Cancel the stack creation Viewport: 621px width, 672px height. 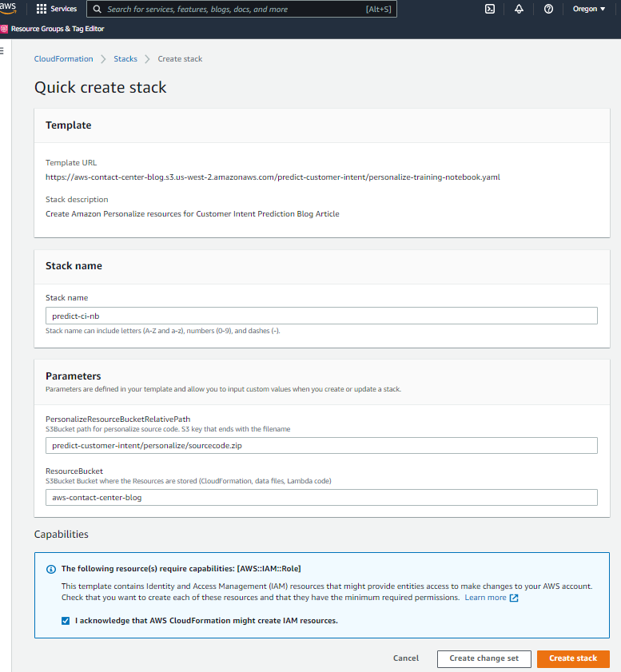click(x=405, y=658)
